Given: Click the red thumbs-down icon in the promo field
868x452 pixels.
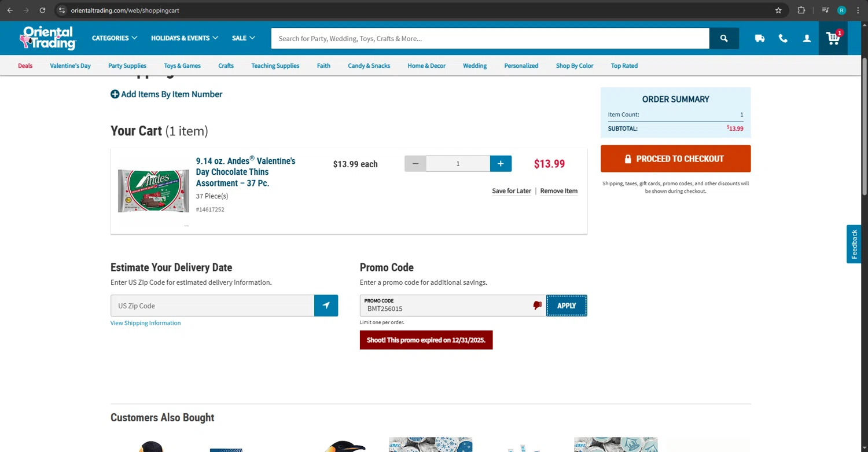Looking at the screenshot, I should (538, 305).
